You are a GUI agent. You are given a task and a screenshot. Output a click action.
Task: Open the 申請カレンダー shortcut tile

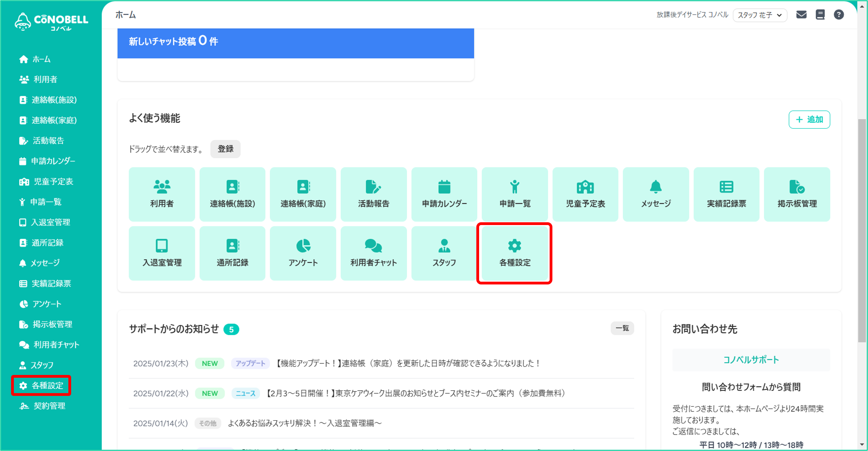click(444, 194)
